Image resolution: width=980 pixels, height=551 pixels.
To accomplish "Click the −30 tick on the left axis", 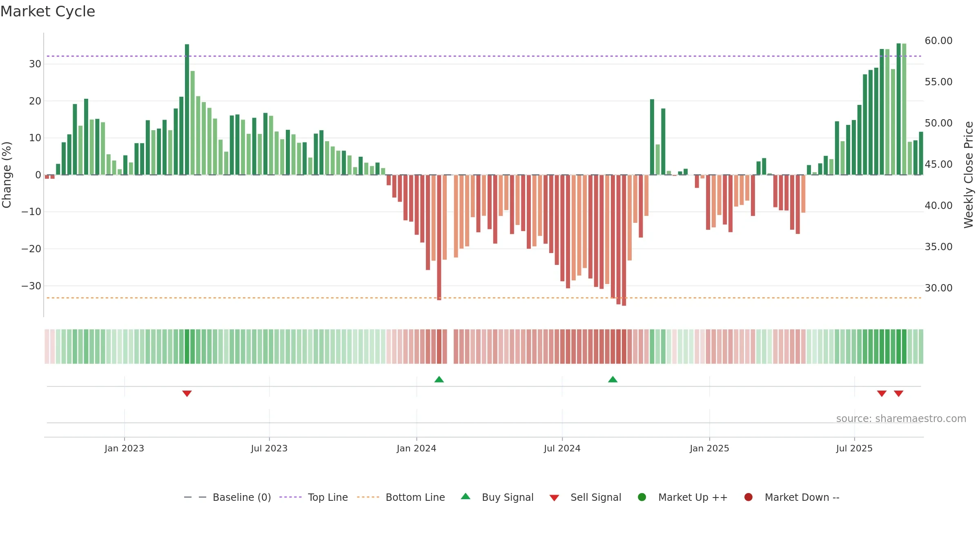I will pyautogui.click(x=31, y=286).
